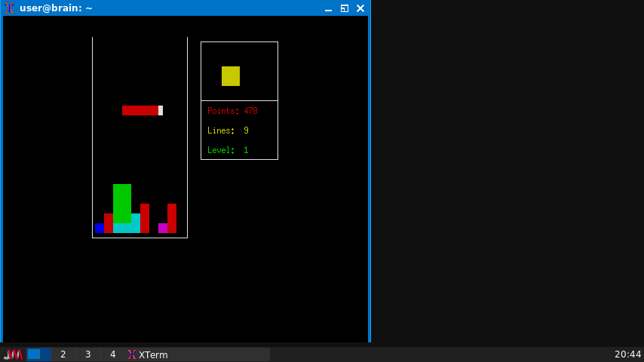Minimize the user@brain terminal window

click(x=328, y=8)
